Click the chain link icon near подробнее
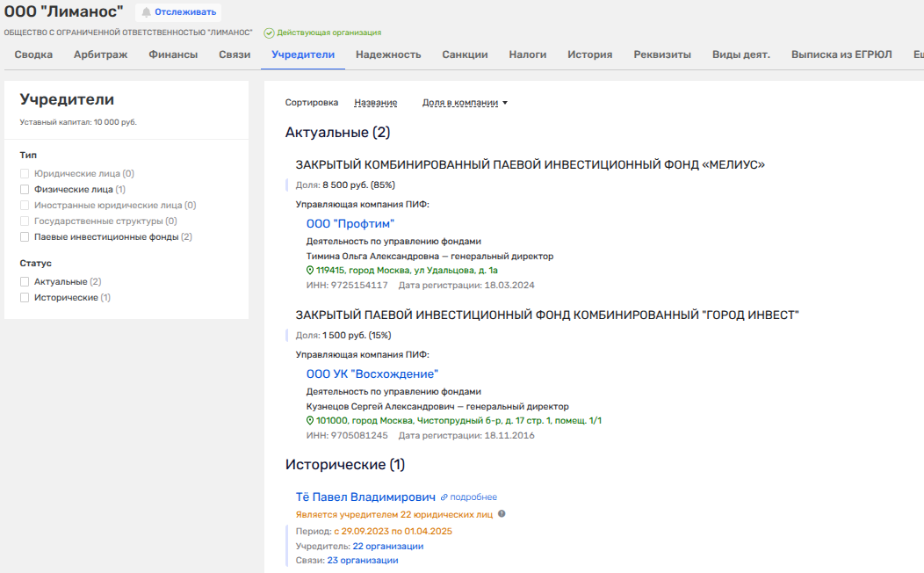Screen dimensions: 924x573 coord(444,497)
